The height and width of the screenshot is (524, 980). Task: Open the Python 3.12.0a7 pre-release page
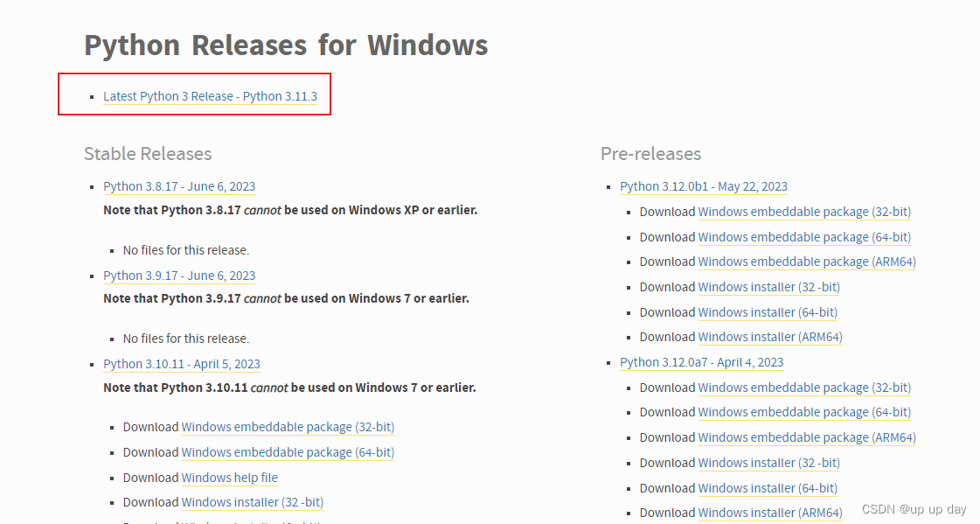tap(702, 361)
